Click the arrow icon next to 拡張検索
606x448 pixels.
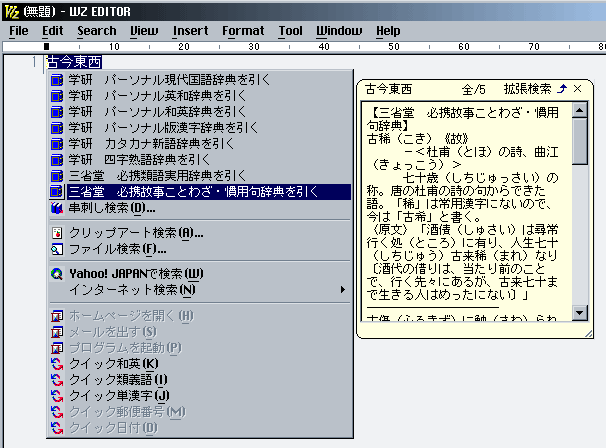[x=562, y=89]
